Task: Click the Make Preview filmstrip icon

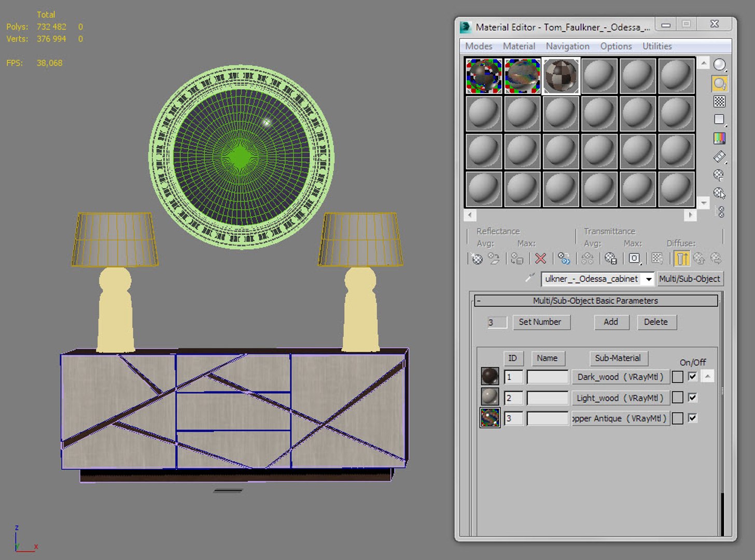Action: coord(719,157)
